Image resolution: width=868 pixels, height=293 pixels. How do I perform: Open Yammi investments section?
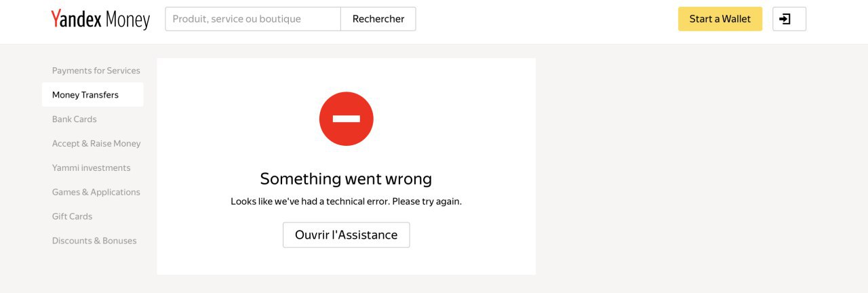(x=92, y=168)
